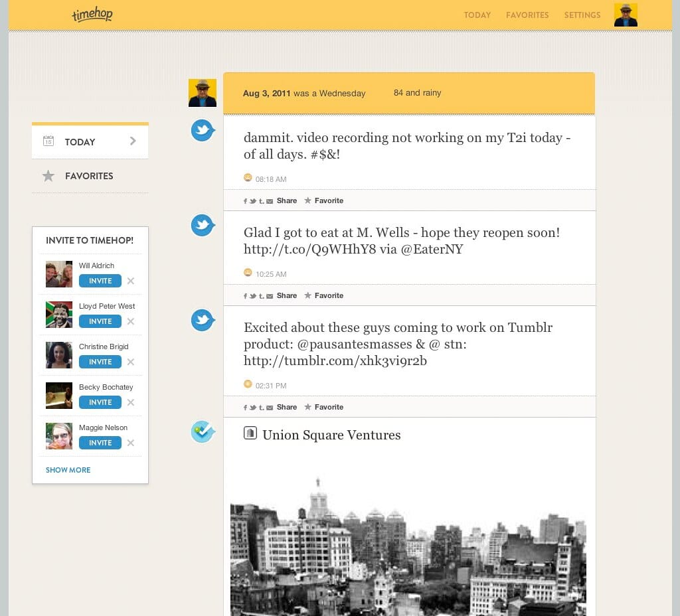Click the Foursquare check-in icon for Union Square Ventures

[203, 431]
